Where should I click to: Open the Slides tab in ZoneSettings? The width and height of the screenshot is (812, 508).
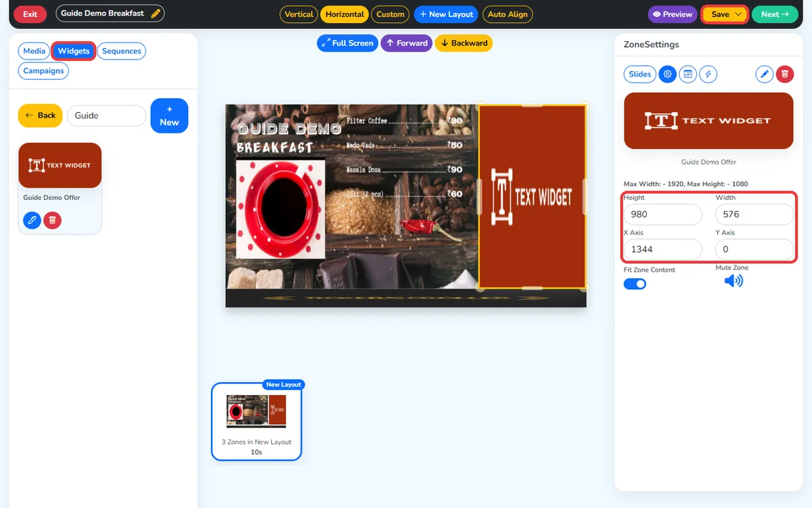pos(640,75)
